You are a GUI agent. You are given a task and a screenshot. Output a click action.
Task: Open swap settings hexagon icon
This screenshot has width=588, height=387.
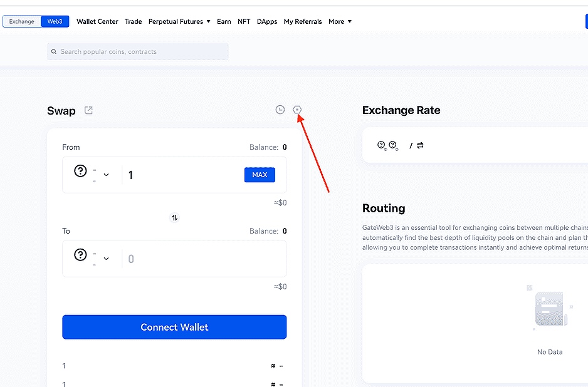(298, 110)
